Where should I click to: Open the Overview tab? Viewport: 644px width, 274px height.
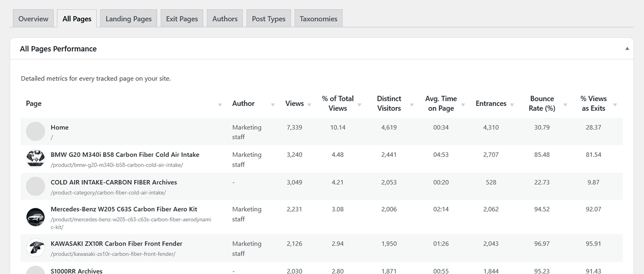pos(33,18)
